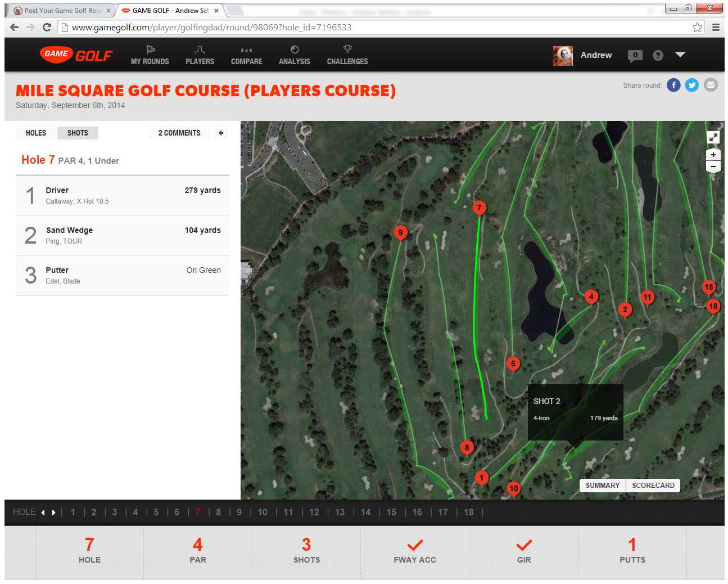Switch to the Holes view
This screenshot has height=584, width=728.
[x=36, y=133]
